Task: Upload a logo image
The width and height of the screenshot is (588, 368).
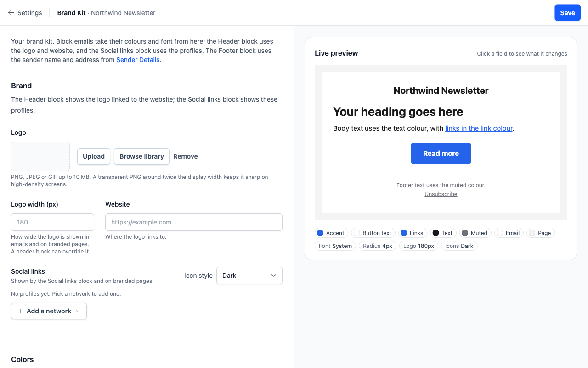Action: click(x=94, y=156)
